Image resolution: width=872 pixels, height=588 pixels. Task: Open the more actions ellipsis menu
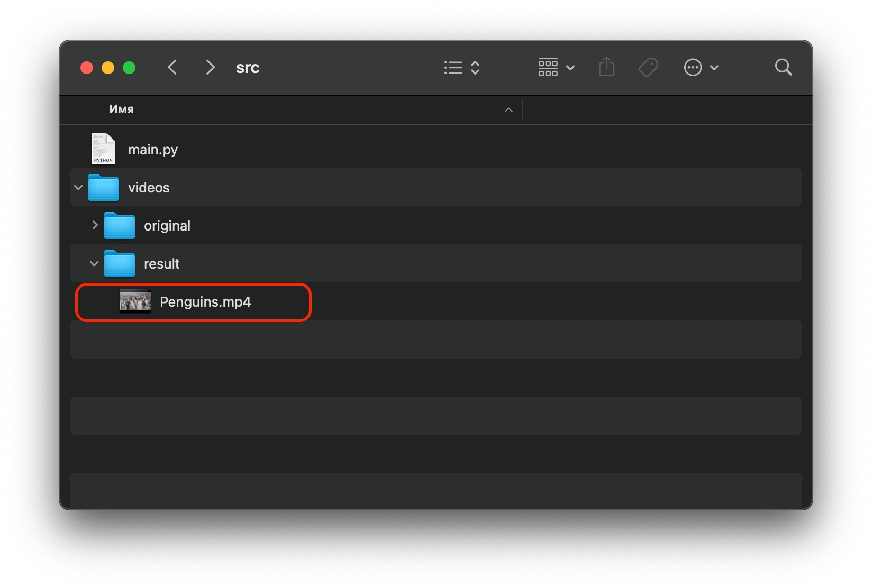click(700, 68)
